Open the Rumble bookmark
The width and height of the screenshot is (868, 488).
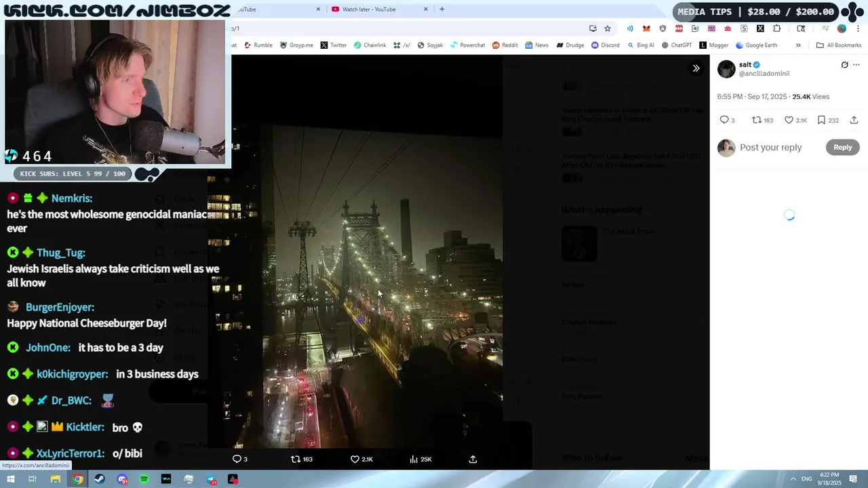tap(258, 45)
